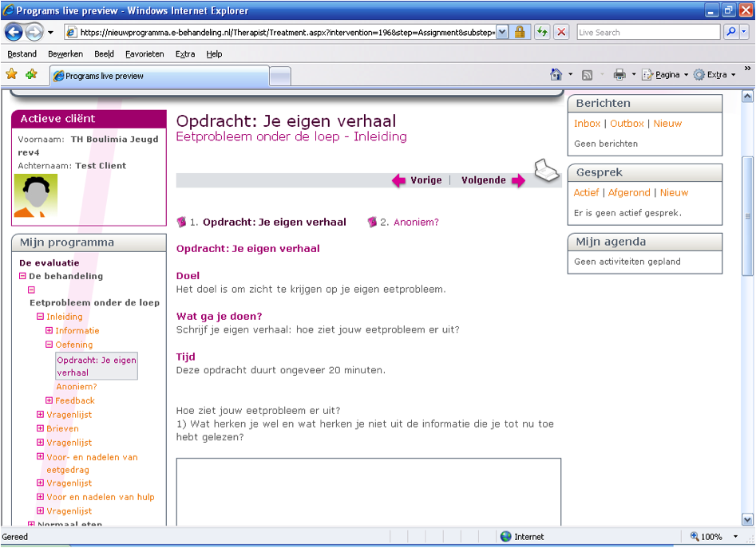Click the browser Home icon
The height and width of the screenshot is (548, 756).
coord(556,75)
